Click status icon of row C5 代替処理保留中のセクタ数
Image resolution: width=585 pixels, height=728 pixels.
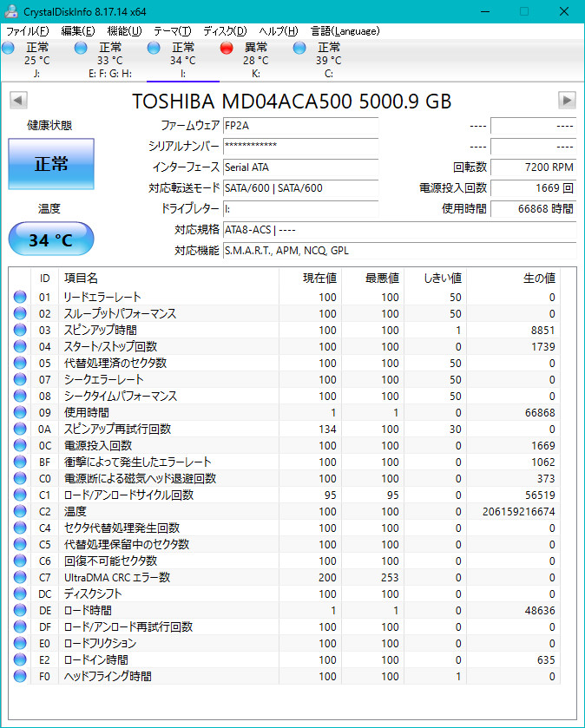(20, 544)
